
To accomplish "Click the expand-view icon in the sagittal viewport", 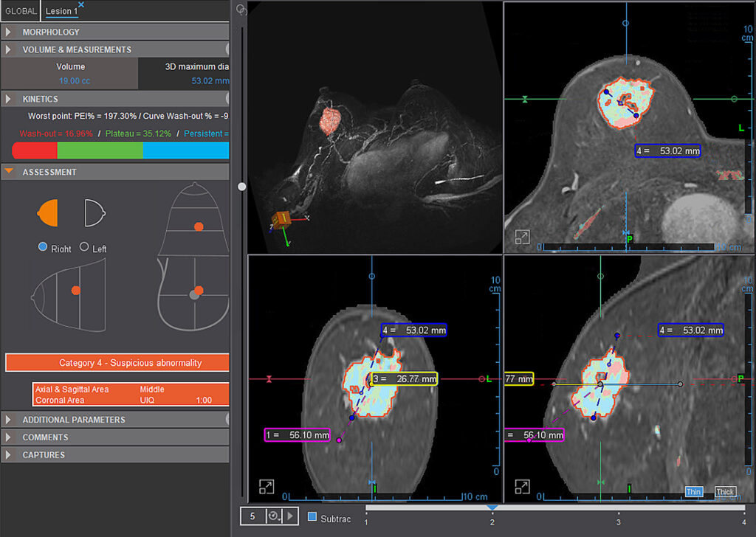I will (523, 487).
